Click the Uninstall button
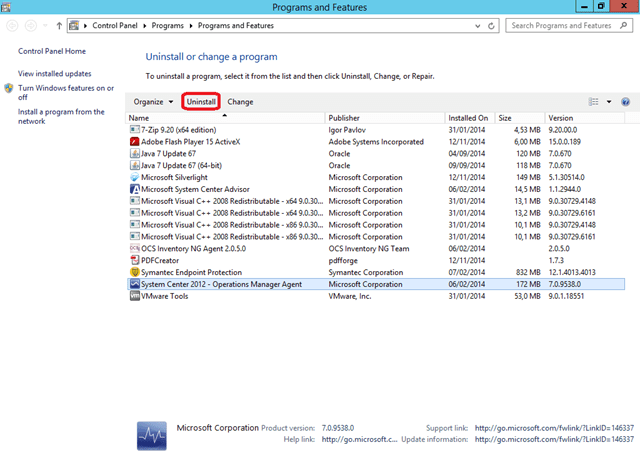This screenshot has height=455, width=640. coord(201,102)
